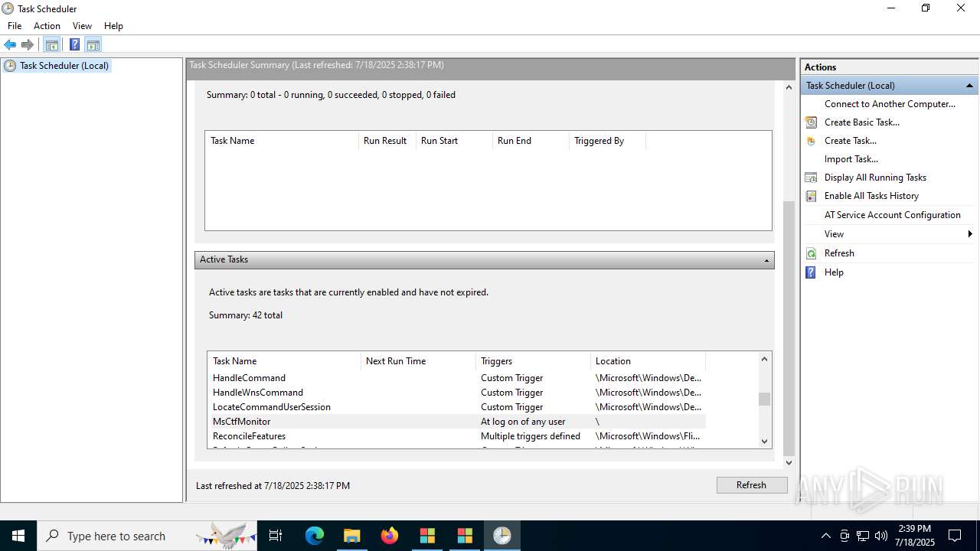
Task: Select the Task Scheduler (Local) tree node
Action: click(64, 66)
